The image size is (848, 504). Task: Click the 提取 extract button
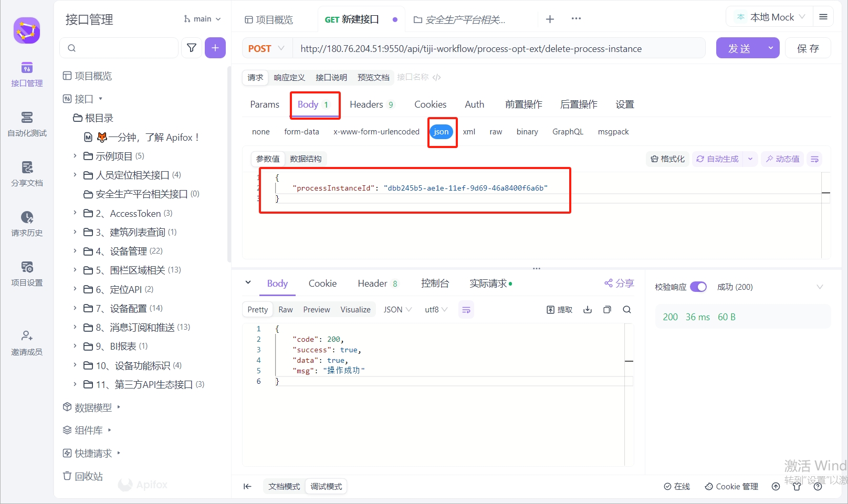coord(560,310)
